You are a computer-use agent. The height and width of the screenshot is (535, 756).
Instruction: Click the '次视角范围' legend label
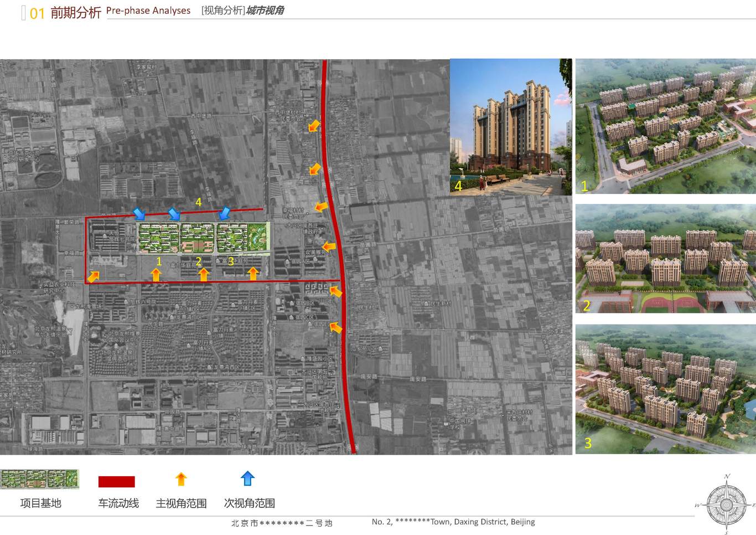(x=250, y=503)
